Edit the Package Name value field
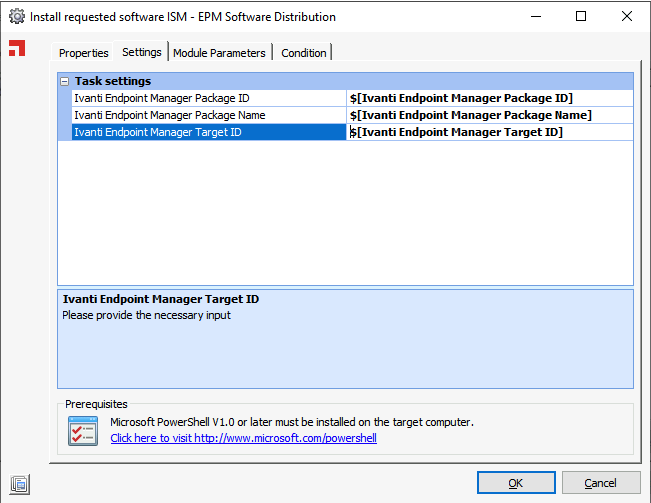Screen dimensions: 651x503 490,115
